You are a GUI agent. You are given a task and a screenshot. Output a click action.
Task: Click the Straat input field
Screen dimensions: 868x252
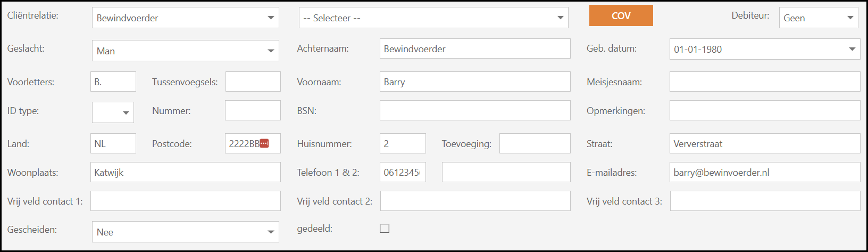(764, 143)
